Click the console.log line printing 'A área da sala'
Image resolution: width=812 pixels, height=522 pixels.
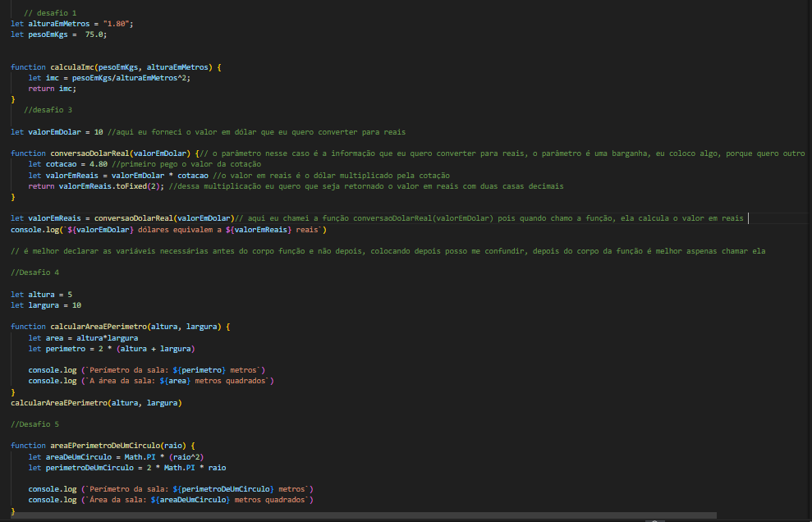point(151,381)
